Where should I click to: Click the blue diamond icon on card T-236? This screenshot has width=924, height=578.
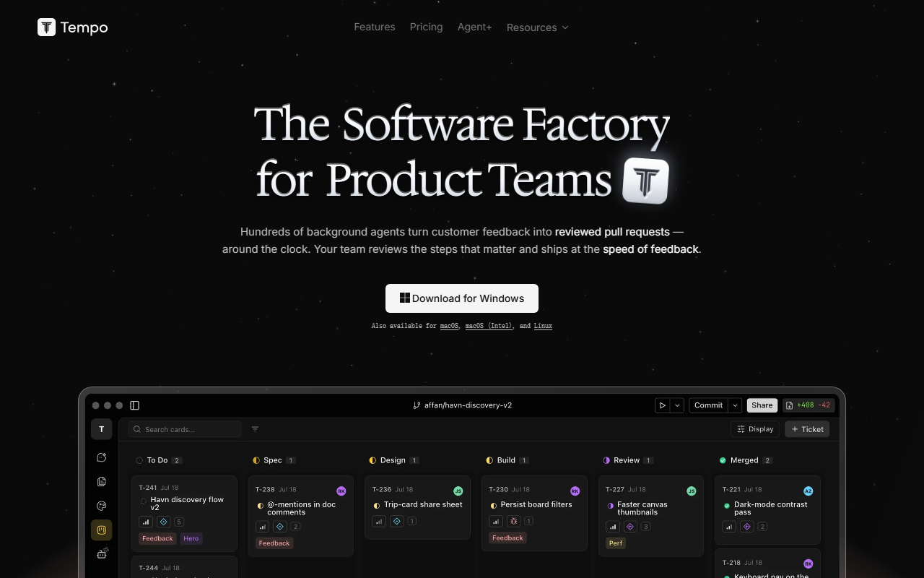click(x=396, y=521)
